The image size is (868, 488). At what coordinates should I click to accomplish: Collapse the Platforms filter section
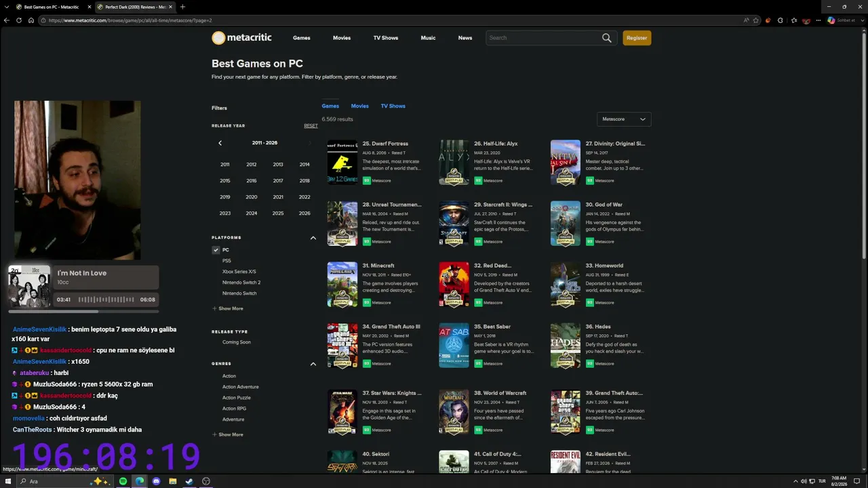point(313,238)
